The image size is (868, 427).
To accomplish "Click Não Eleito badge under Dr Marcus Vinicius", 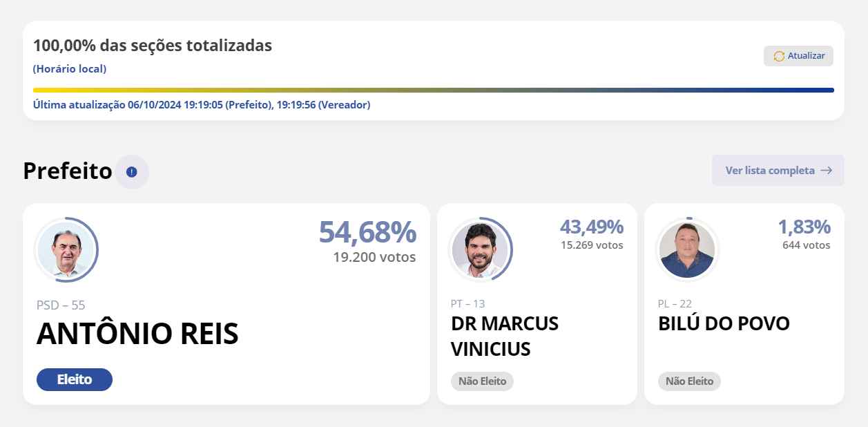I will point(482,381).
